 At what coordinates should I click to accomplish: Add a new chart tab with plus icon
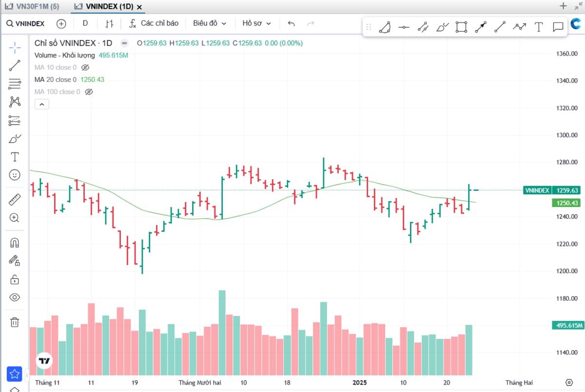point(563,6)
